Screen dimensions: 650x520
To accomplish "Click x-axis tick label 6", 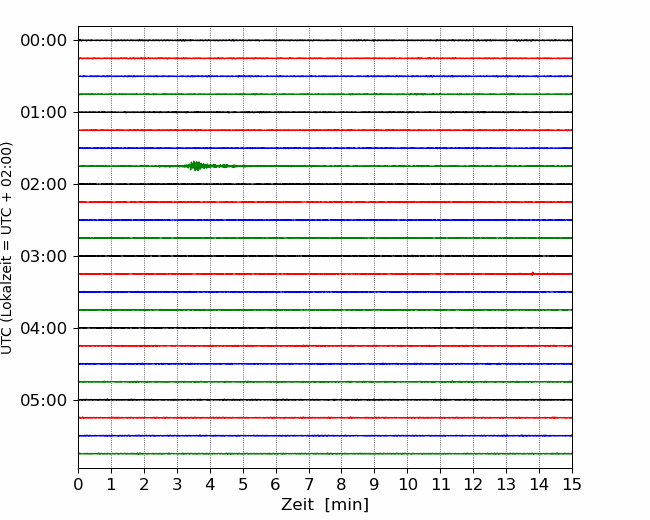I will click(276, 484).
